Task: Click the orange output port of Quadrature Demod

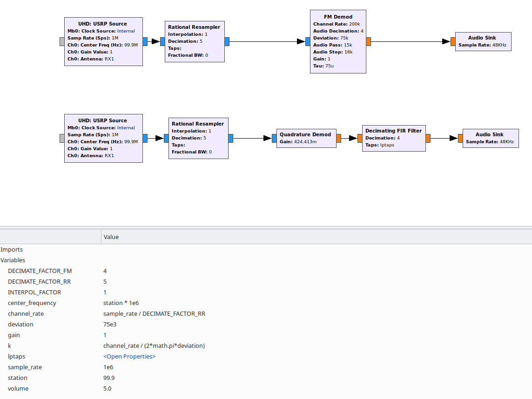Action: click(338, 138)
